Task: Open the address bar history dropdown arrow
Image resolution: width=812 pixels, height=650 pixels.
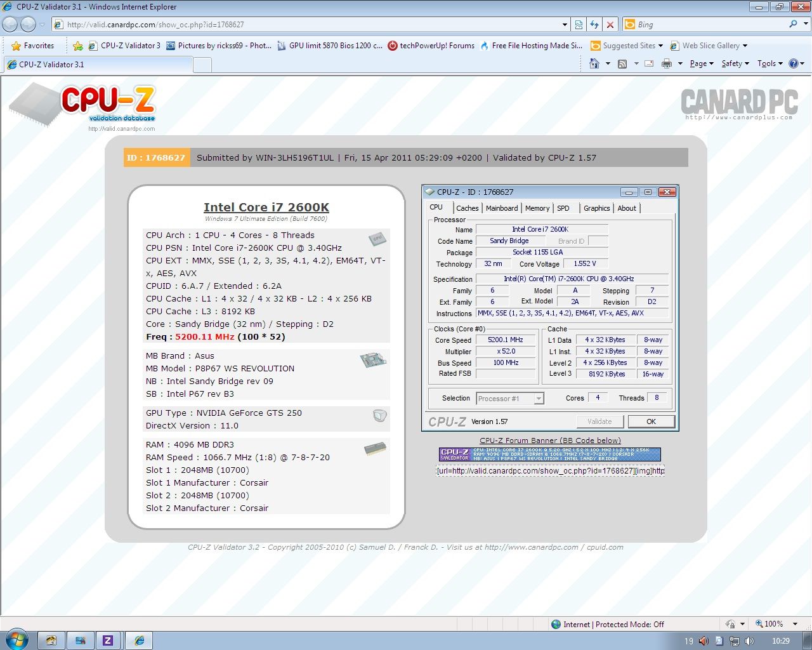Action: coord(565,25)
